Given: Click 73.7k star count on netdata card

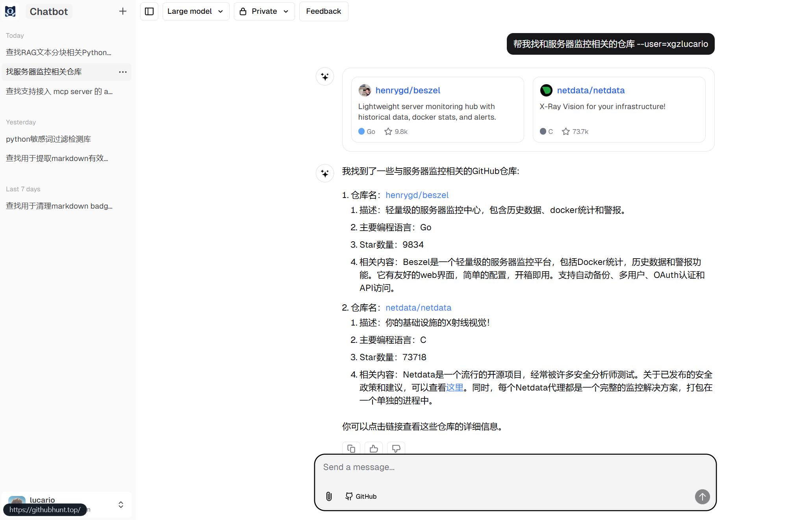Looking at the screenshot, I should (x=580, y=131).
